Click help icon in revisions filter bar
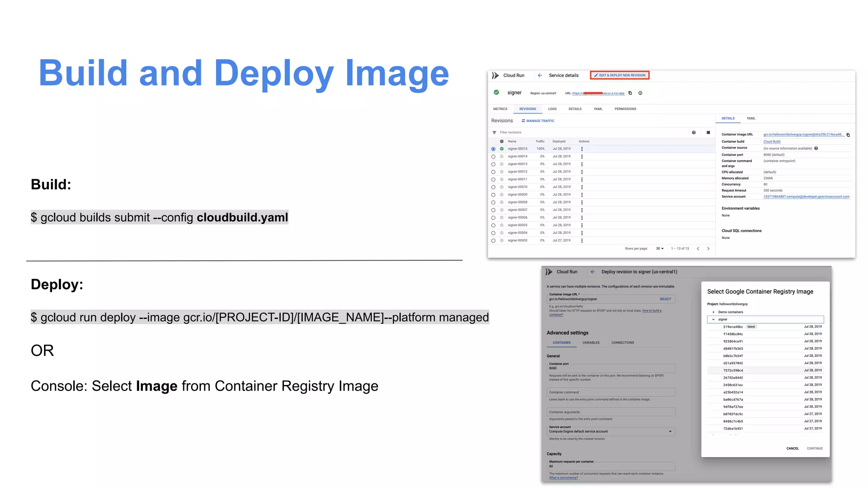Screen dimensions: 868x488 pos(693,133)
